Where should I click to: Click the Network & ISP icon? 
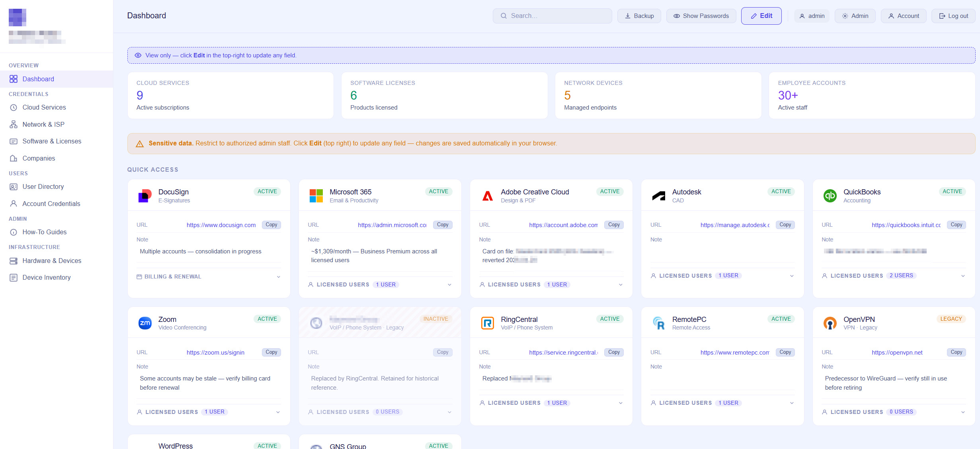tap(14, 124)
